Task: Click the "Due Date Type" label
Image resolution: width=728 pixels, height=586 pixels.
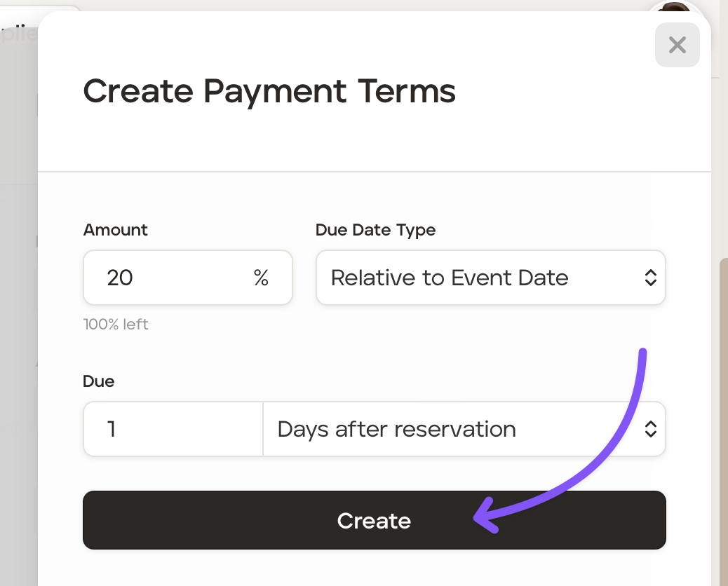Action: 375,230
